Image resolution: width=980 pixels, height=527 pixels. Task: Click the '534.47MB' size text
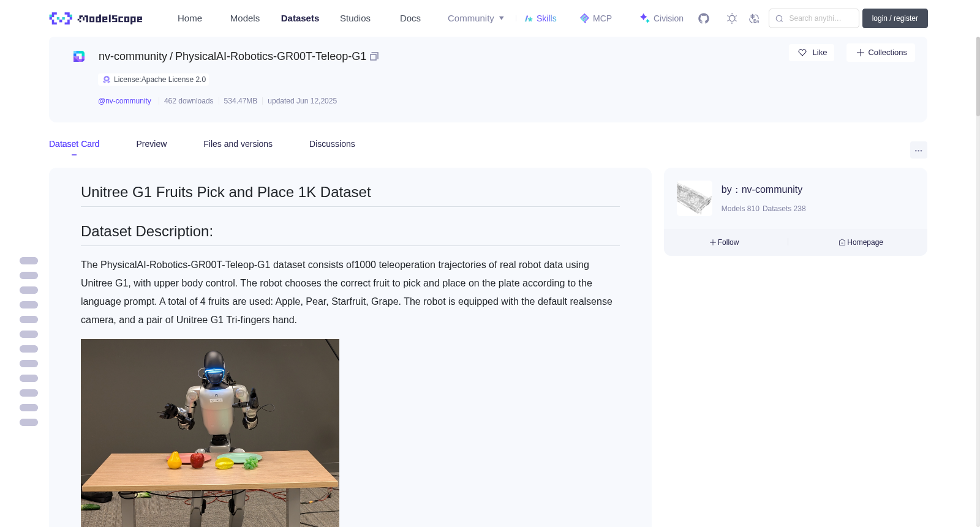241,101
